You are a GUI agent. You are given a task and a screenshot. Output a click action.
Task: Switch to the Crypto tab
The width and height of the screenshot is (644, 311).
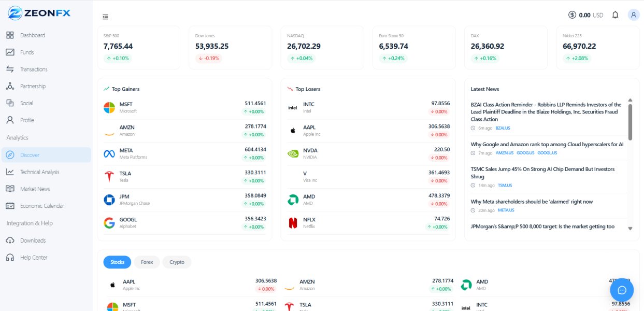(177, 262)
